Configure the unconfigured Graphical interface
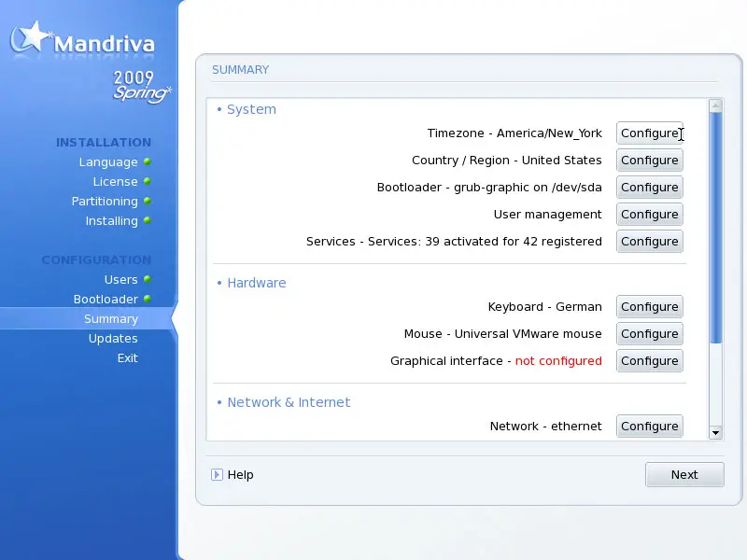747x560 pixels. [649, 361]
